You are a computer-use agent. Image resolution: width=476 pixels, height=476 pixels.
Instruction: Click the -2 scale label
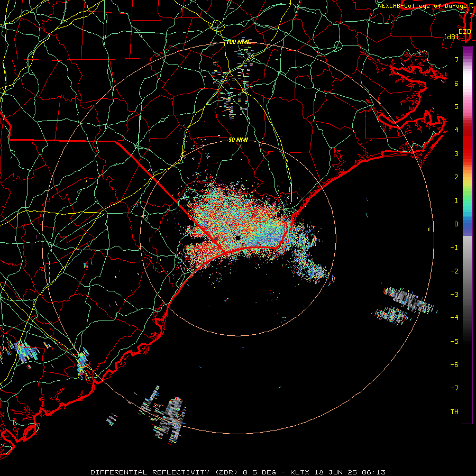click(454, 271)
